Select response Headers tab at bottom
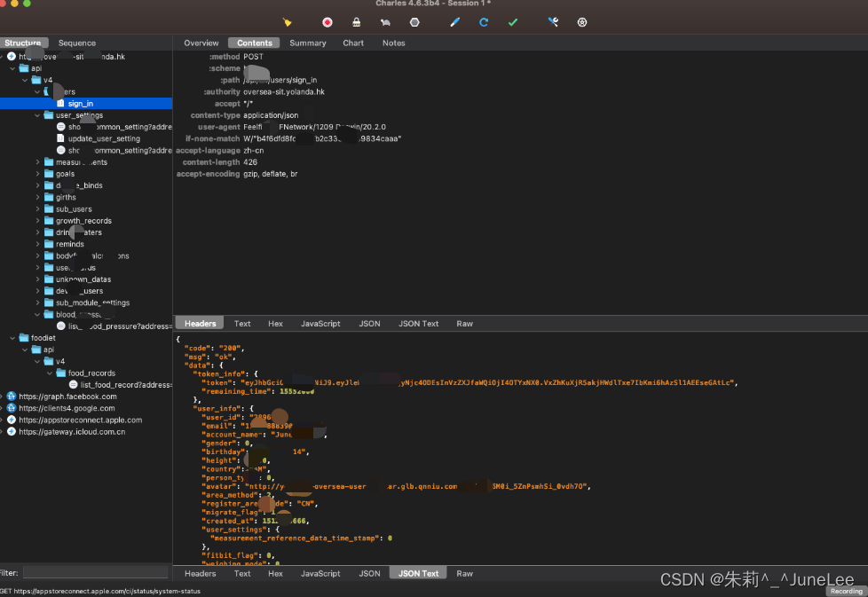The height and width of the screenshot is (597, 868). point(200,574)
